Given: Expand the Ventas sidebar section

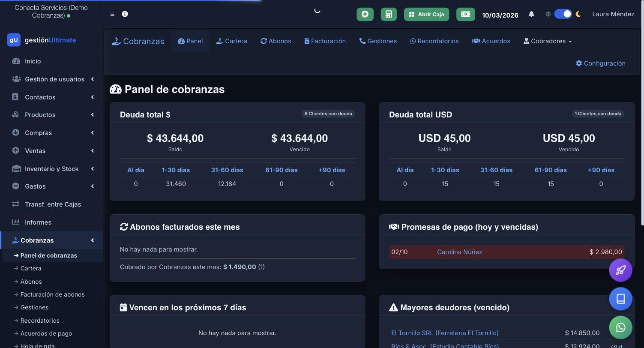Looking at the screenshot, I should pyautogui.click(x=51, y=151).
